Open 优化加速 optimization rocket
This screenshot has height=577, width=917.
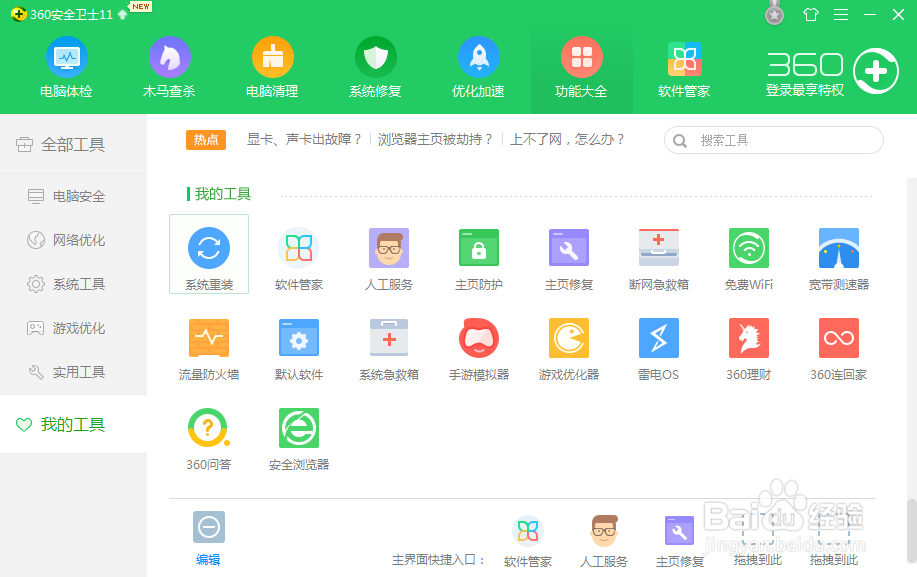tap(478, 67)
